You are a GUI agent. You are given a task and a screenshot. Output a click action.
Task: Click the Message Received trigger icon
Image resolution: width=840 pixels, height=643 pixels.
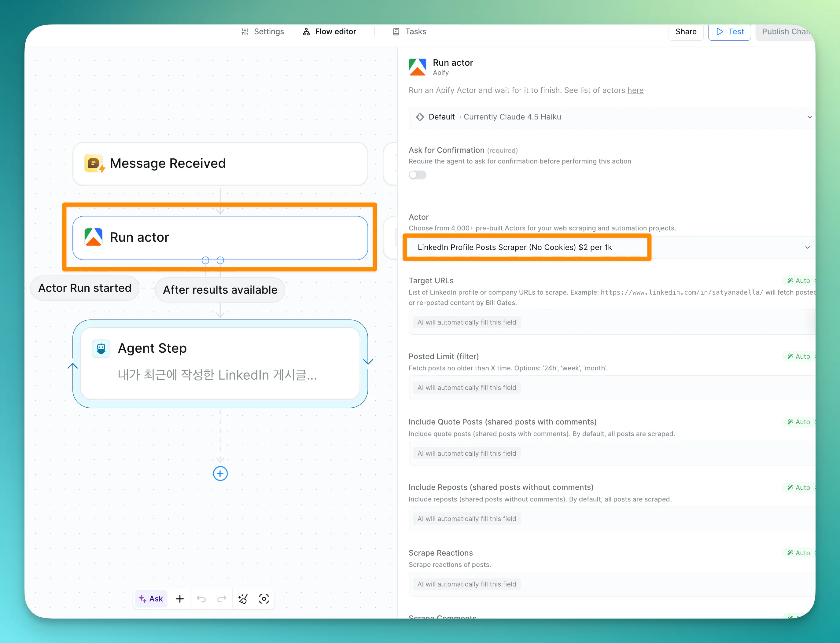(x=94, y=164)
